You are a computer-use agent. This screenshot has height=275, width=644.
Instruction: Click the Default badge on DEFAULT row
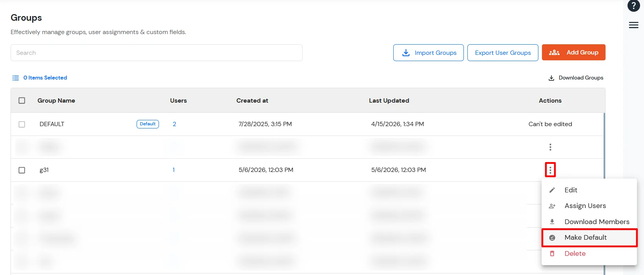[x=148, y=124]
